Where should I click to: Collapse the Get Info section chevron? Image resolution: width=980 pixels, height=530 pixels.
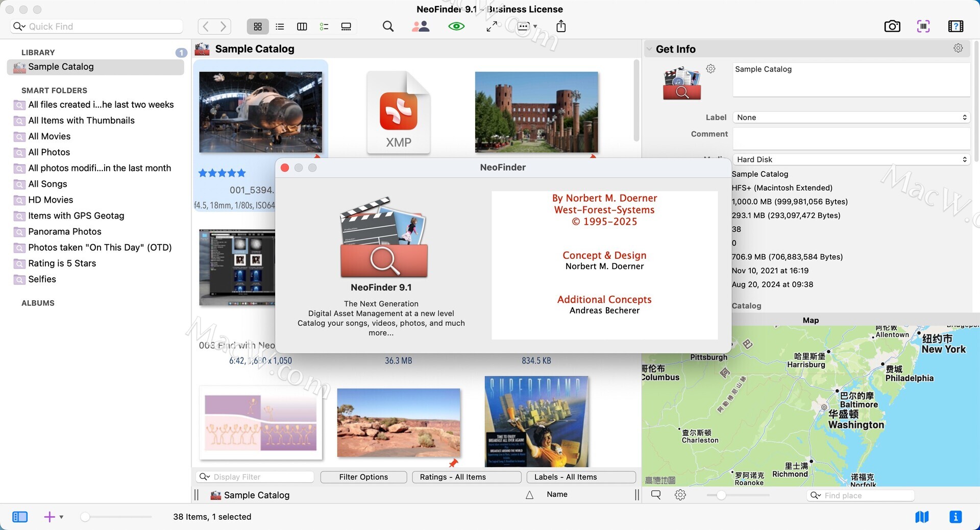point(649,50)
